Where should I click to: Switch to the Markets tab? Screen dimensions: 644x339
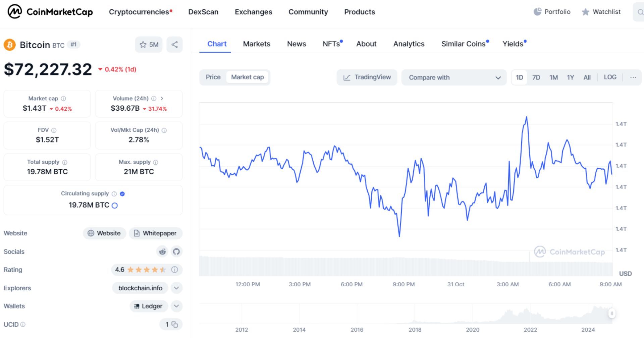coord(256,44)
